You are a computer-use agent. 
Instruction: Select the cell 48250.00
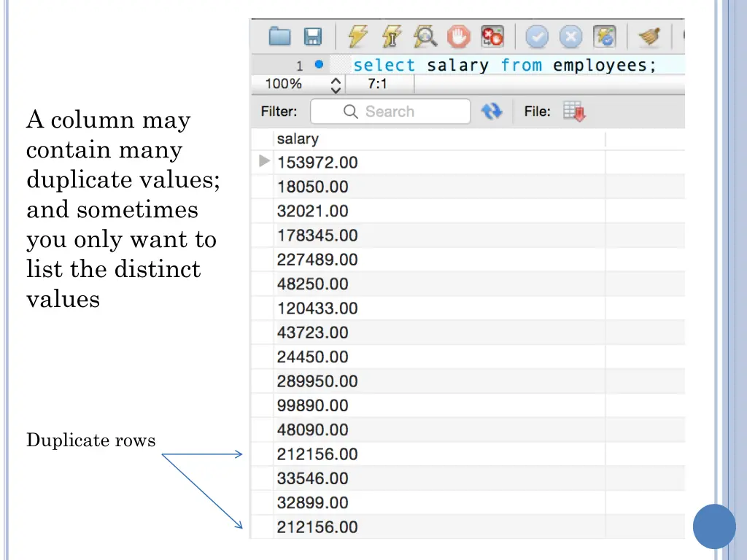(x=440, y=284)
